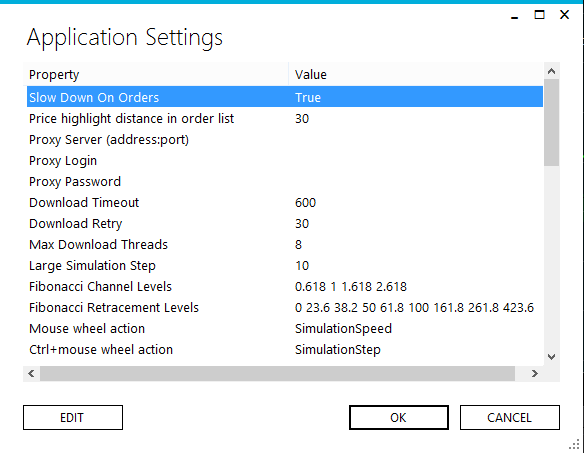Select the Mouse wheel action row

click(x=285, y=329)
